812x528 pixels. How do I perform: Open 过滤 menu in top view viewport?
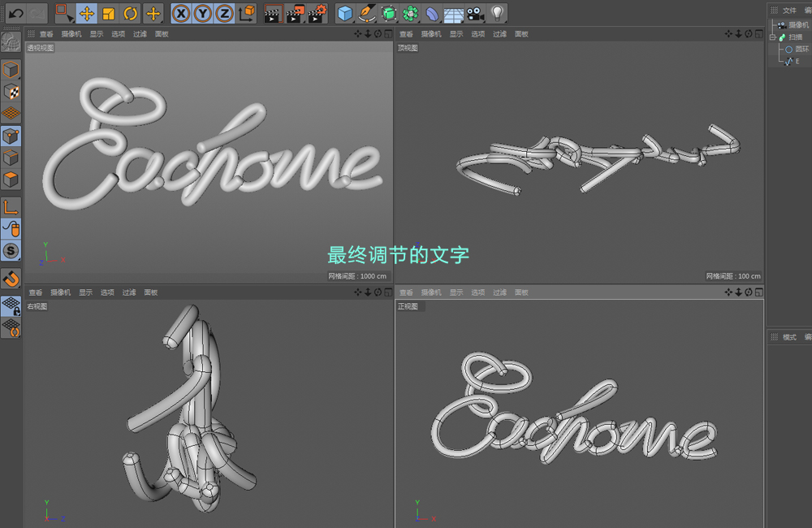pos(499,33)
